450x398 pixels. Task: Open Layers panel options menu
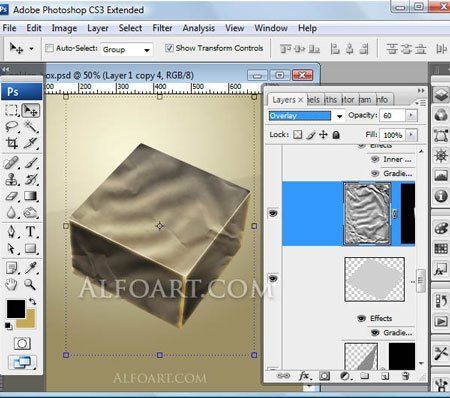coord(421,103)
